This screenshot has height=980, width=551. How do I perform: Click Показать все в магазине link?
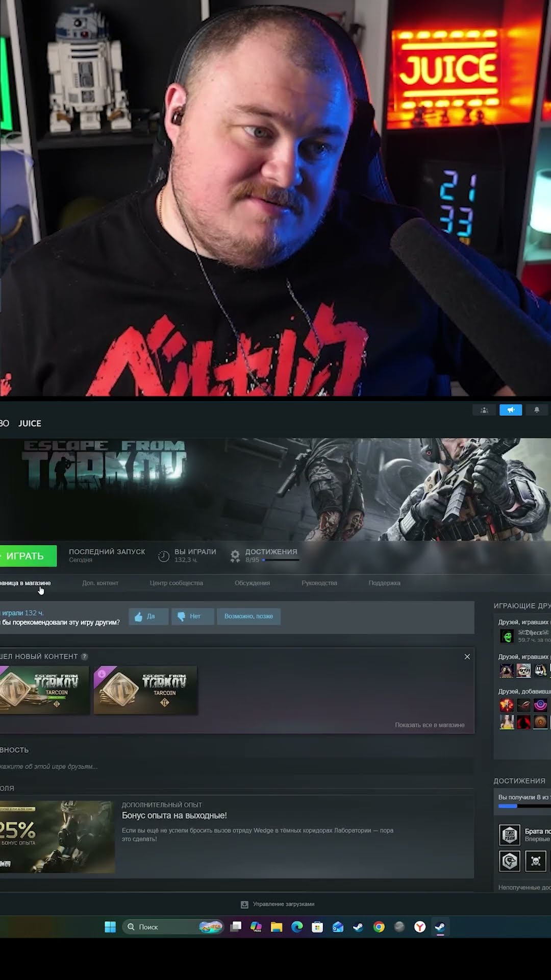(430, 725)
